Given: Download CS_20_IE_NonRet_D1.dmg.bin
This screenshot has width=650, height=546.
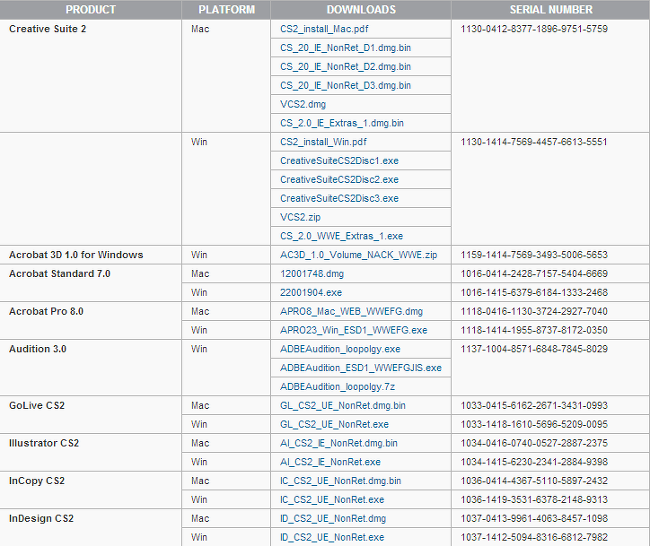Looking at the screenshot, I should (345, 48).
